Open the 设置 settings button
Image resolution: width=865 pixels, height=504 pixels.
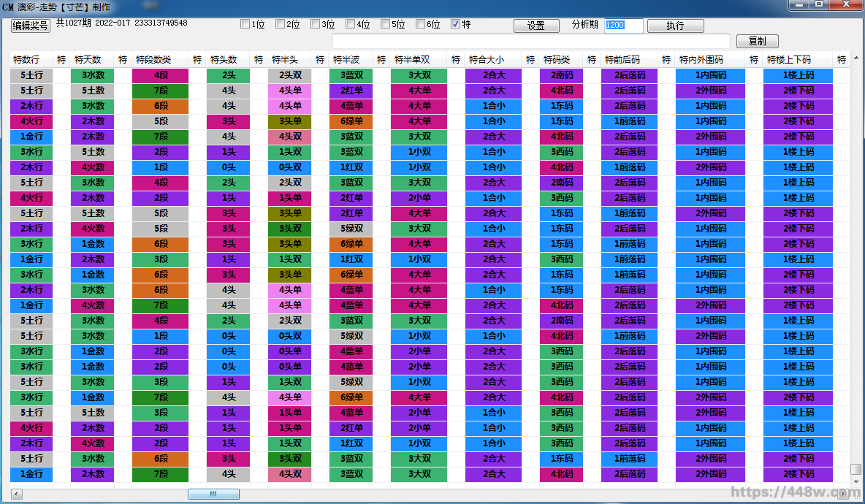tap(536, 26)
